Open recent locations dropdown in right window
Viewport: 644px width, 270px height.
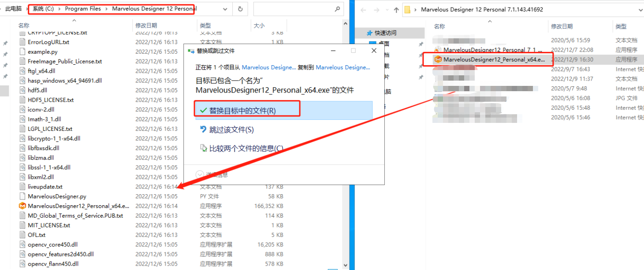(386, 10)
